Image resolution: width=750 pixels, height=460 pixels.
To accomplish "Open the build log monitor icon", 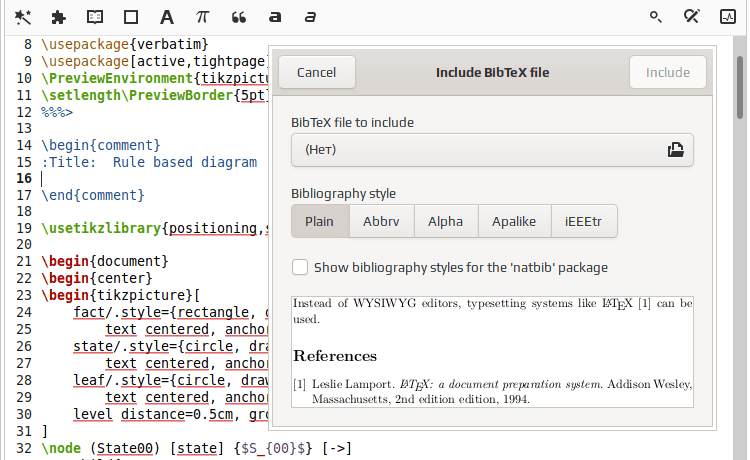I will [728, 17].
